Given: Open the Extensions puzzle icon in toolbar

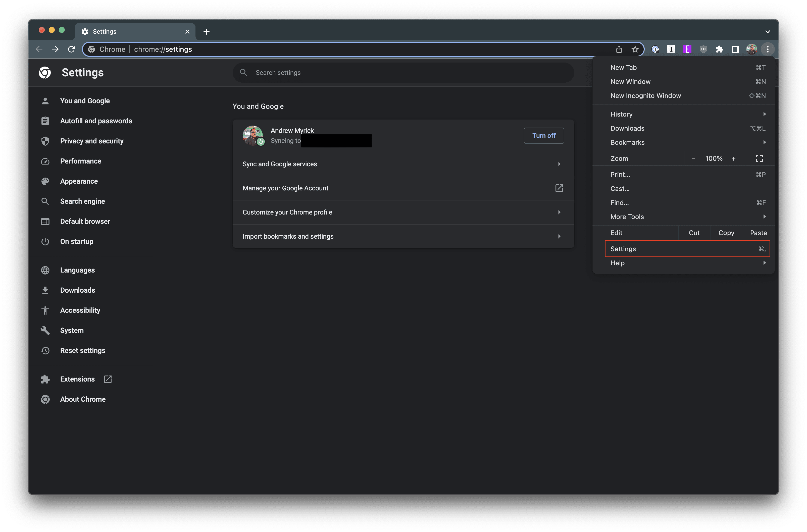Looking at the screenshot, I should 719,49.
